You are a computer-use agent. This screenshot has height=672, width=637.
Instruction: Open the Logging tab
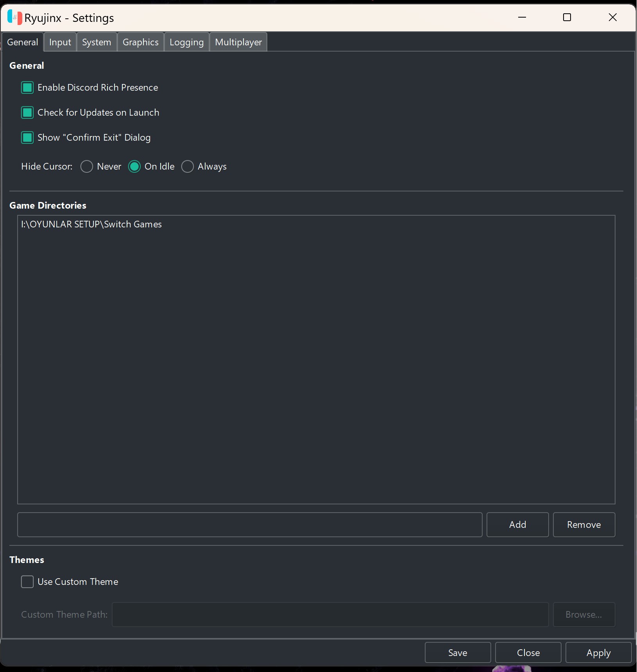pyautogui.click(x=187, y=42)
